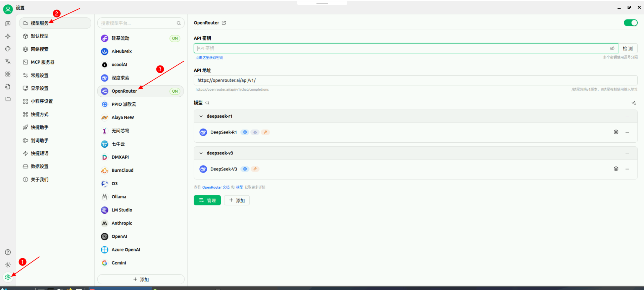The height and width of the screenshot is (290, 644).
Task: Select the ocoolAI provider
Action: (141, 64)
